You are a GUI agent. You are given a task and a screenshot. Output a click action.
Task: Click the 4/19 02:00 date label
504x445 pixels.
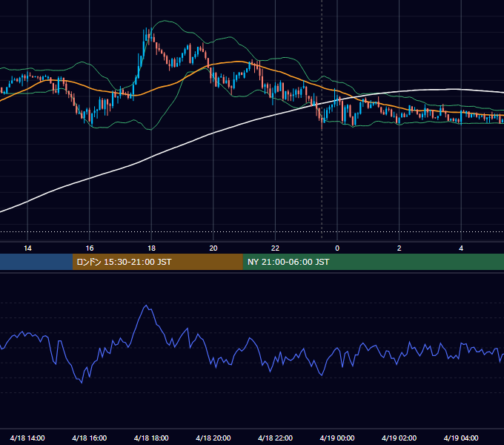click(399, 438)
